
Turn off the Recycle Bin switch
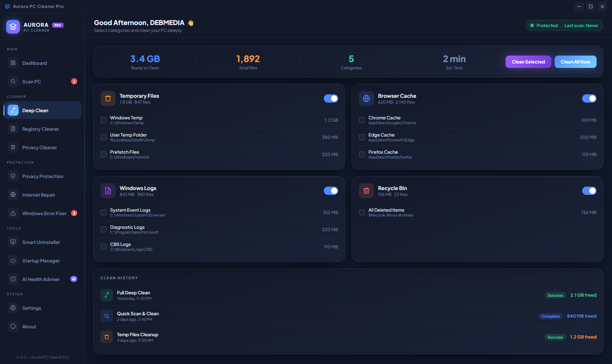(589, 191)
